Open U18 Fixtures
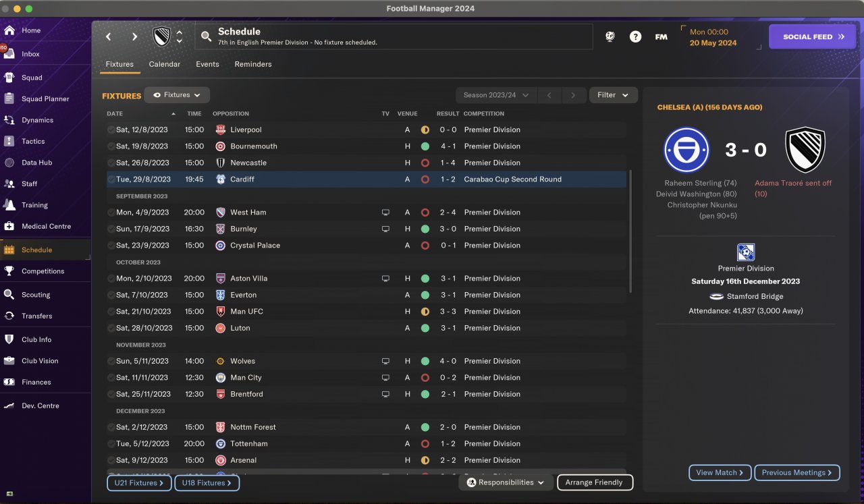This screenshot has height=504, width=864. tap(207, 483)
